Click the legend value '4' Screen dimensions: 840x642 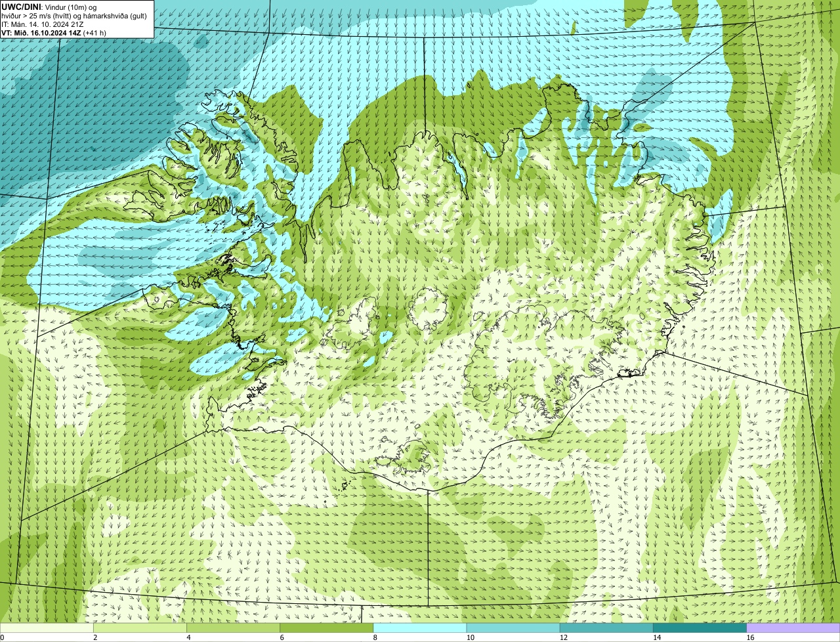point(188,637)
